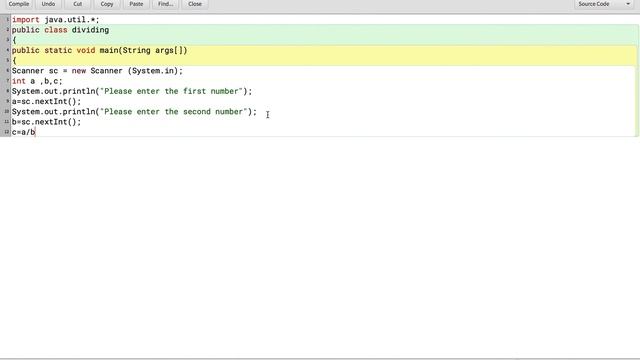Image resolution: width=640 pixels, height=360 pixels.
Task: Click line number 1 in the gutter
Action: 7,20
